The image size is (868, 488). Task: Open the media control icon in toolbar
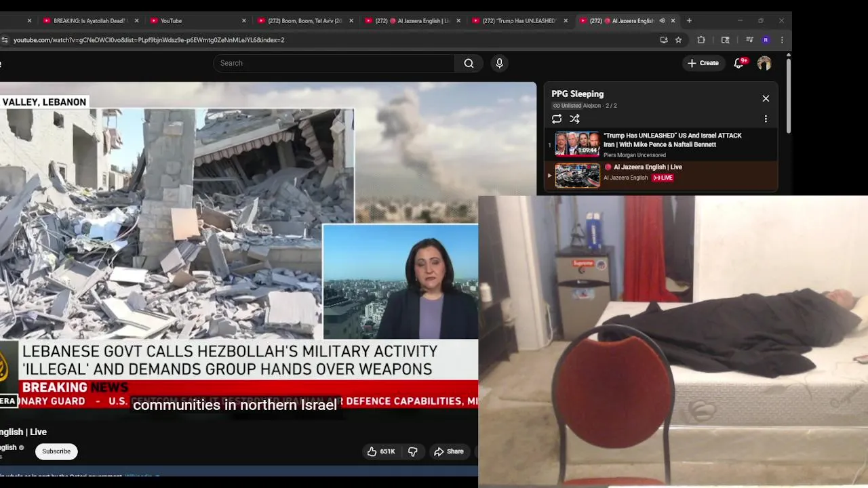pos(749,40)
